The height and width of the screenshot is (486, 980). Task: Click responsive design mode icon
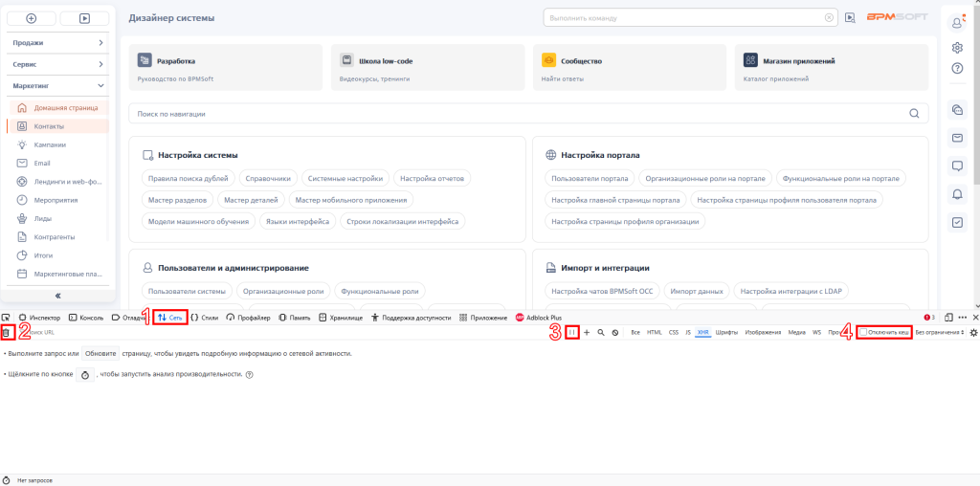[948, 318]
